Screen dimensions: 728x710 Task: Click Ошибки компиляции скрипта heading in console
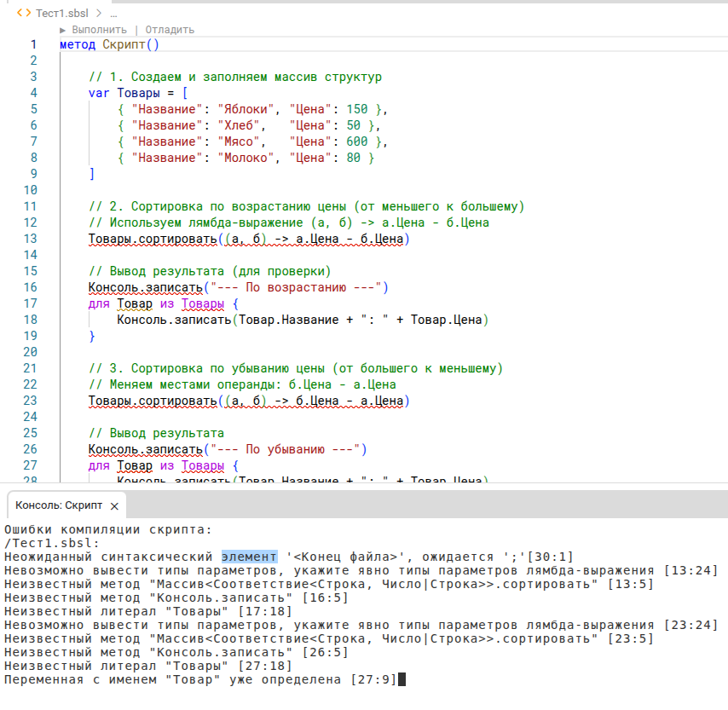[x=108, y=529]
